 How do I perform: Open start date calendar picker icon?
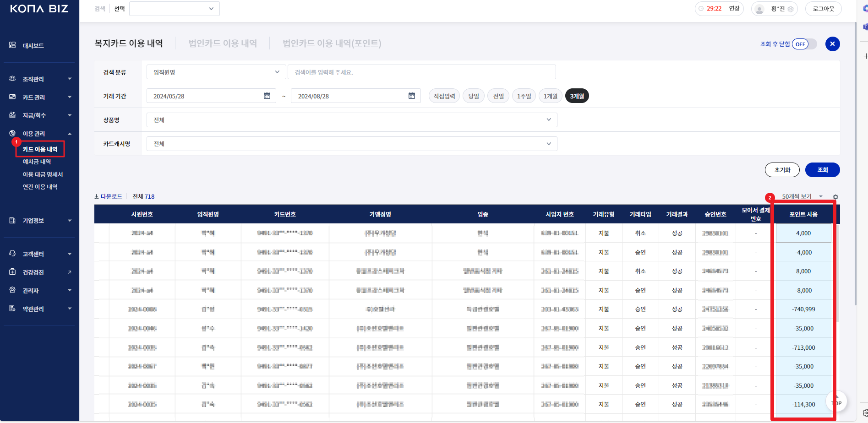click(267, 96)
